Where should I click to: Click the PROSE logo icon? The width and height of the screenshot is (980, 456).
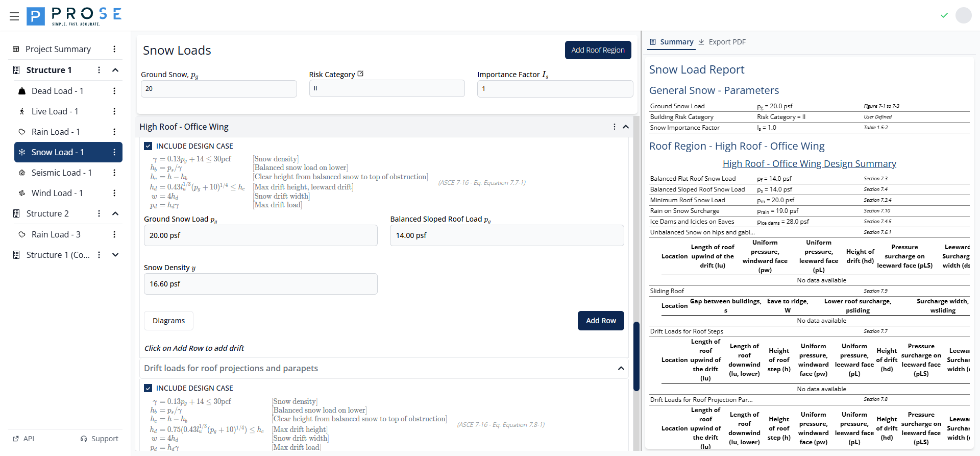coord(35,16)
